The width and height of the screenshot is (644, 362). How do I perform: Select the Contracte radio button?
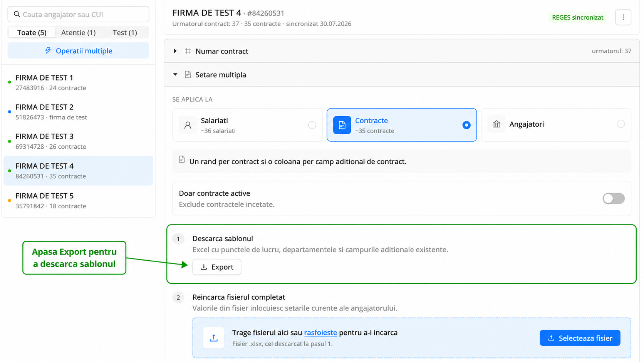(466, 125)
